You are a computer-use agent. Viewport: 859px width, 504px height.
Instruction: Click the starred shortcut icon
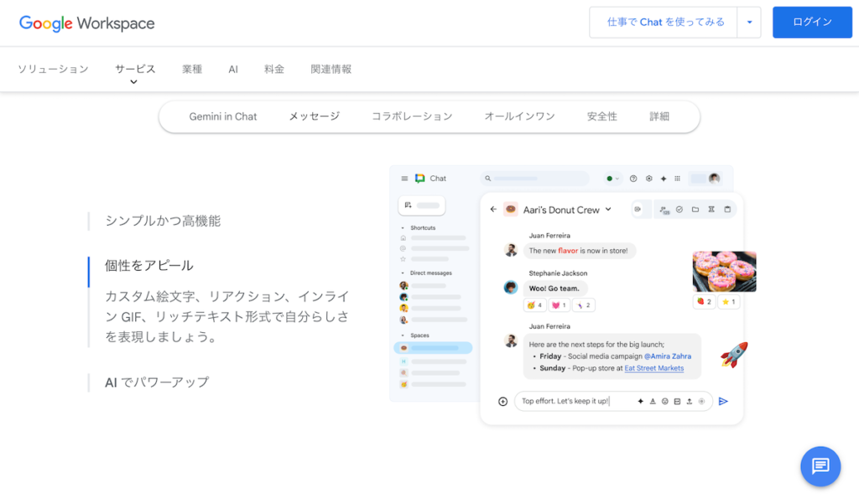point(403,258)
